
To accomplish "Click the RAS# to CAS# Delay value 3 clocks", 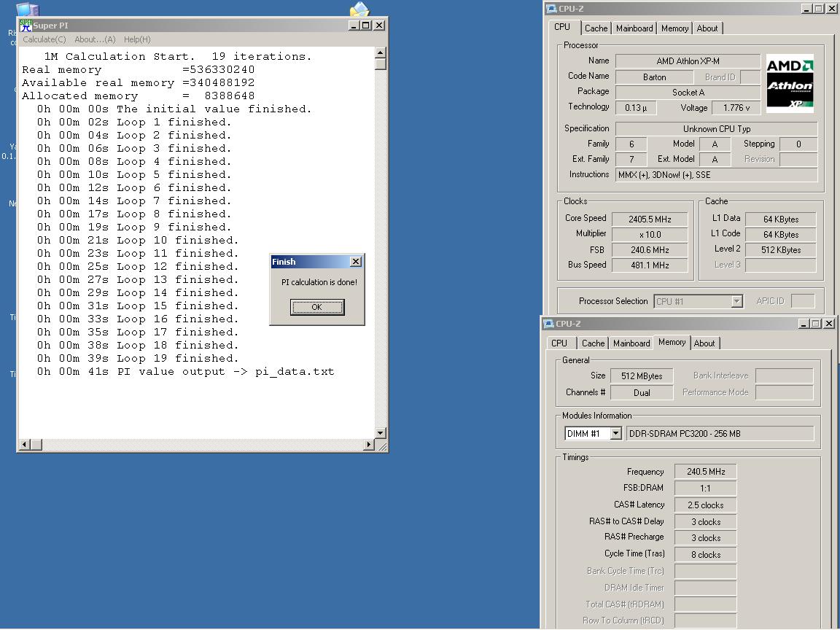I will click(x=706, y=522).
